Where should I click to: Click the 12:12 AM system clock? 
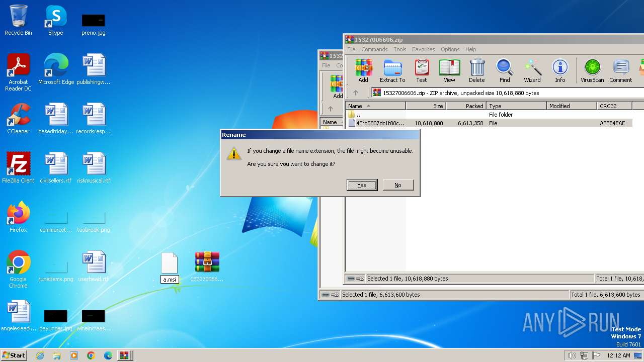(618, 355)
